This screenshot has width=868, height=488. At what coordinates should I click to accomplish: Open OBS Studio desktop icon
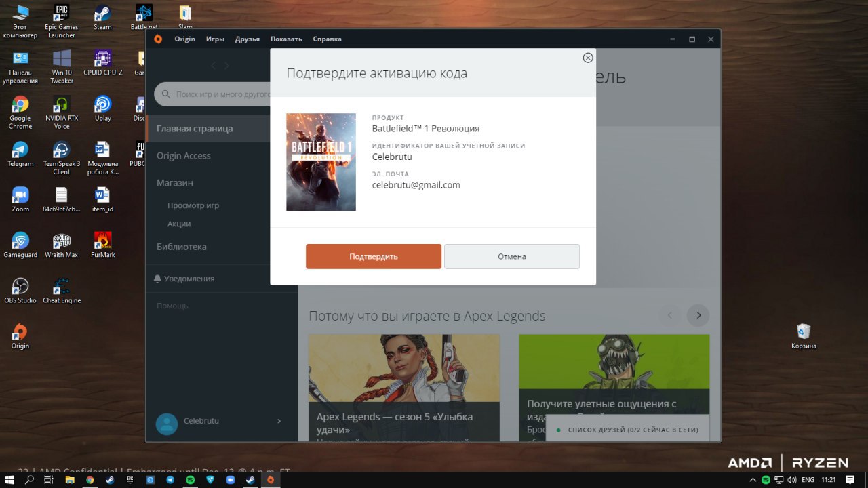pyautogui.click(x=20, y=291)
